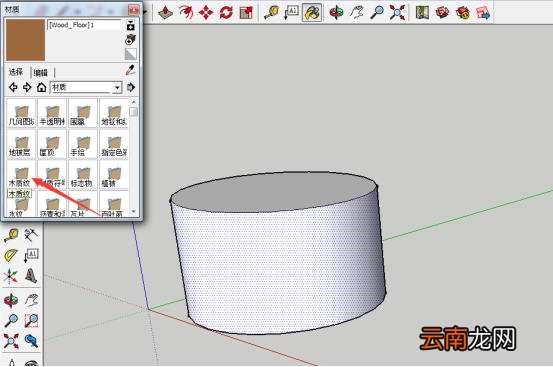
Task: Pick the eyedropper sample paint tool
Action: click(x=130, y=70)
